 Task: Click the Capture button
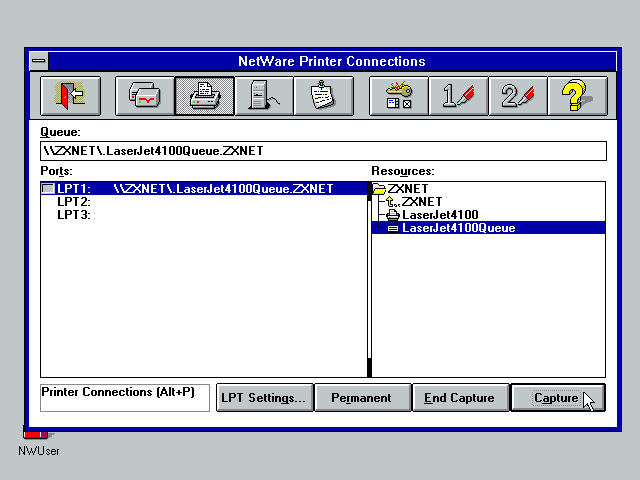coord(558,398)
